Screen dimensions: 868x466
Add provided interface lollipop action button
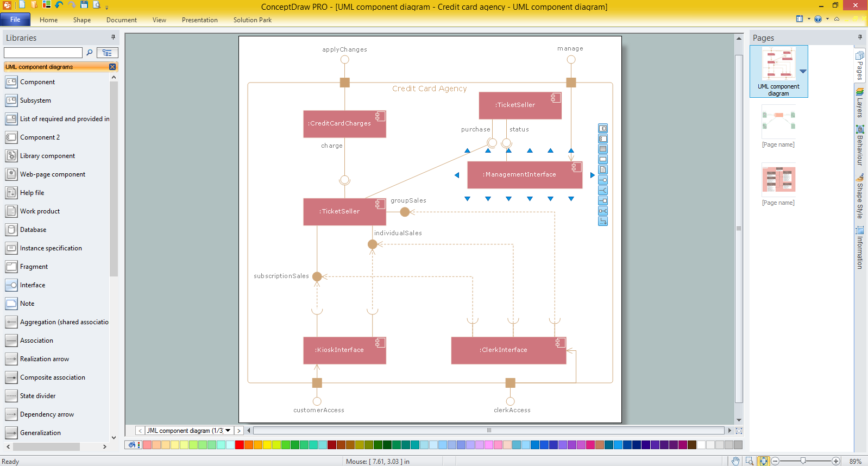pos(603,180)
